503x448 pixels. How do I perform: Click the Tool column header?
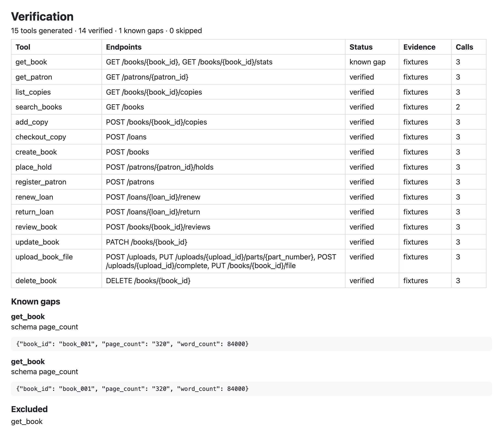click(56, 47)
